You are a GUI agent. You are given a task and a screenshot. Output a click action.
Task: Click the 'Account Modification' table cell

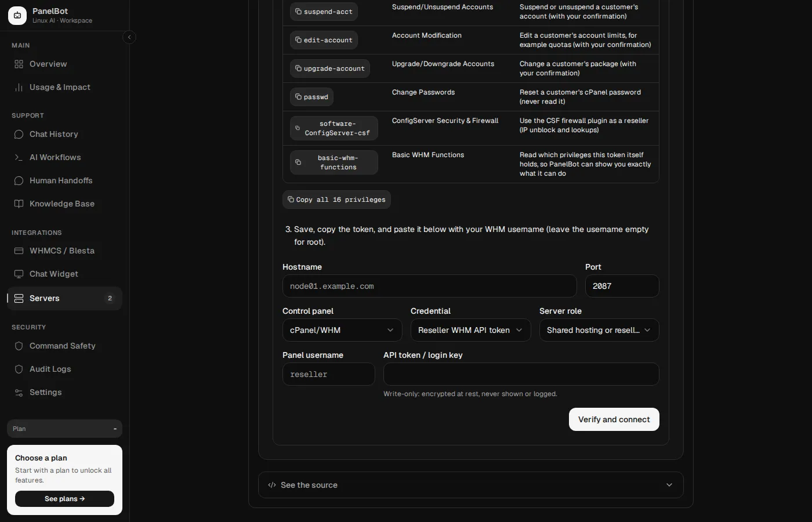(427, 35)
